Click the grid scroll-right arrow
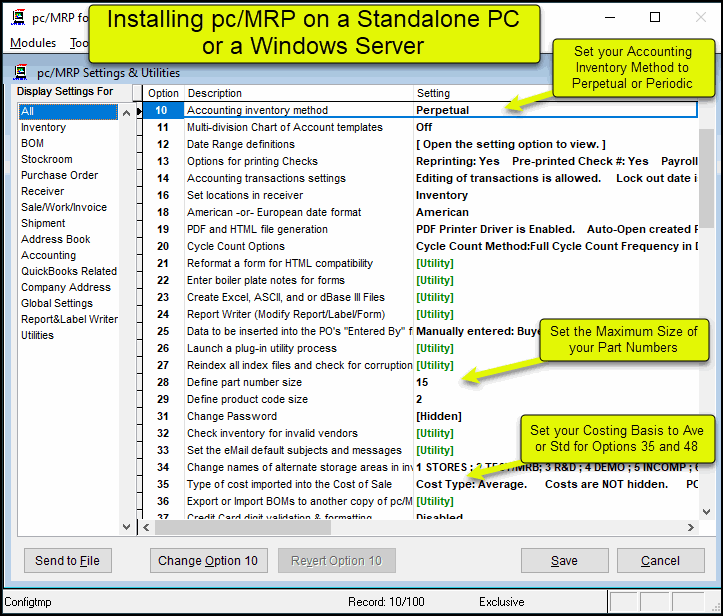This screenshot has width=723, height=616. tap(690, 527)
